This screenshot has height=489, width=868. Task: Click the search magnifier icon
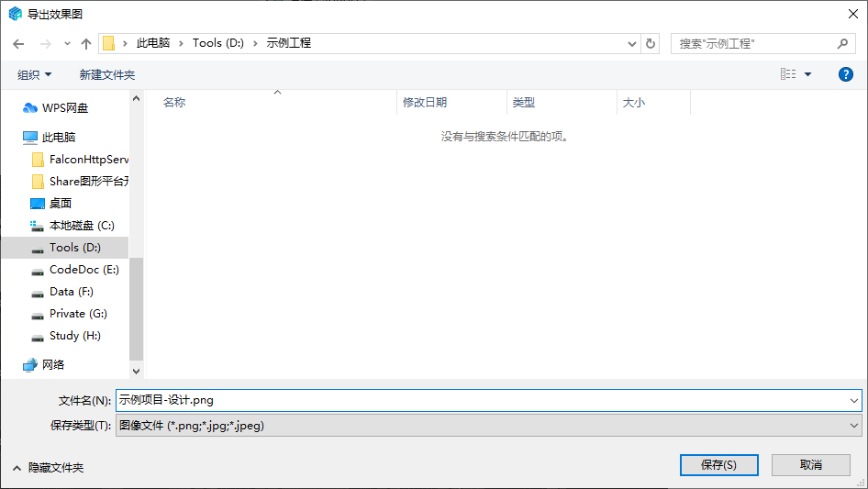coord(842,43)
